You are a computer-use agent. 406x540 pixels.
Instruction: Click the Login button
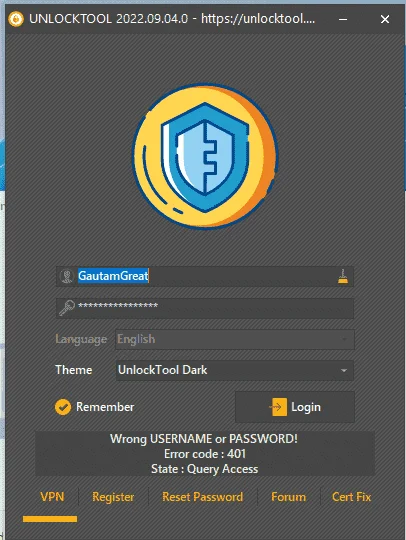(x=295, y=407)
